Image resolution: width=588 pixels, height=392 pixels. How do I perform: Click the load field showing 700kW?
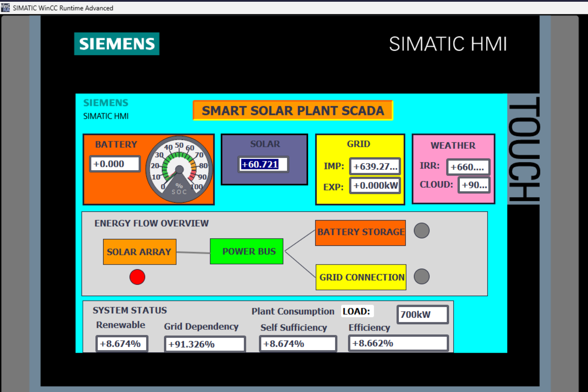point(423,314)
